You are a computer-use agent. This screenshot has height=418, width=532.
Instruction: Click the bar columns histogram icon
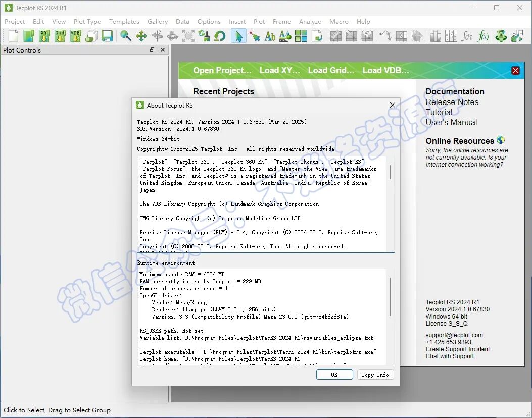click(436, 36)
